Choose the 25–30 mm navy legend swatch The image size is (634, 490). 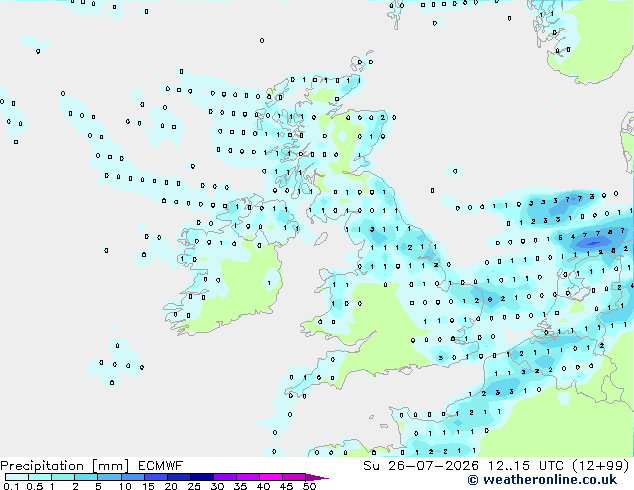tap(201, 477)
